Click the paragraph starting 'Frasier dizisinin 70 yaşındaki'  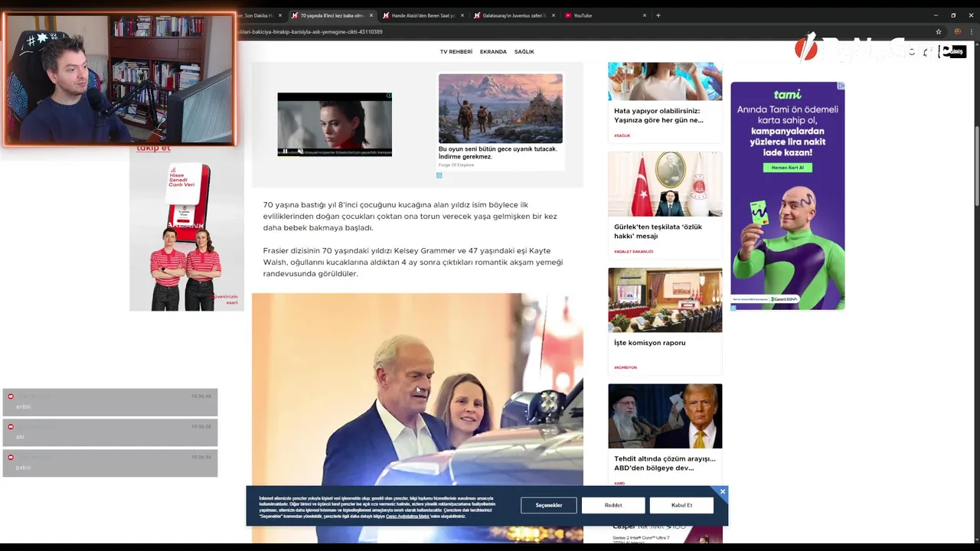(413, 262)
